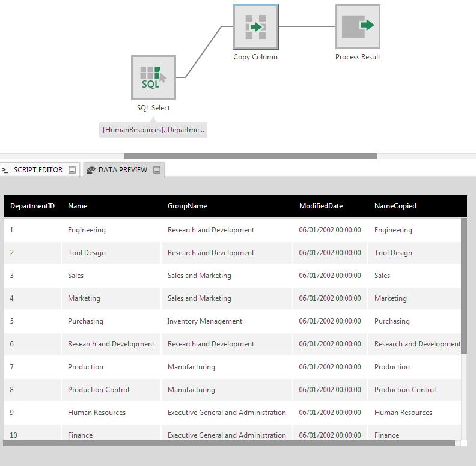
Task: Click Manufacturing group cell in row 7
Action: (227, 367)
